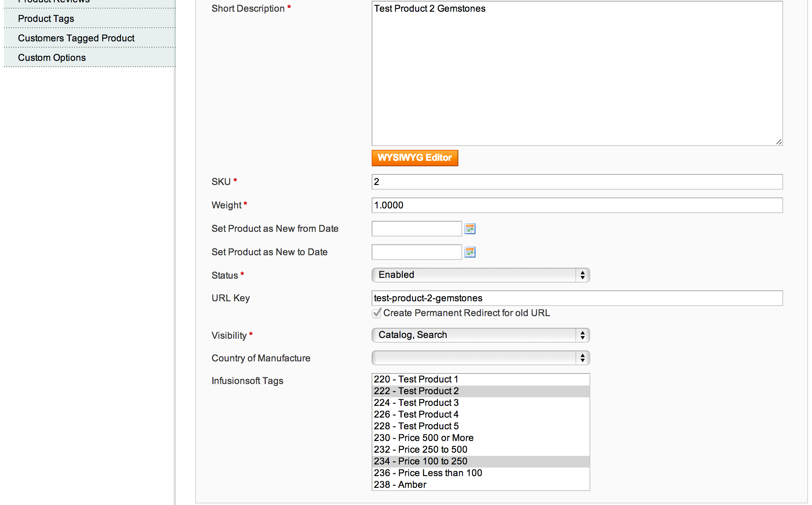The image size is (812, 505).
Task: Click the Product Reviews sidebar item
Action: point(55,2)
